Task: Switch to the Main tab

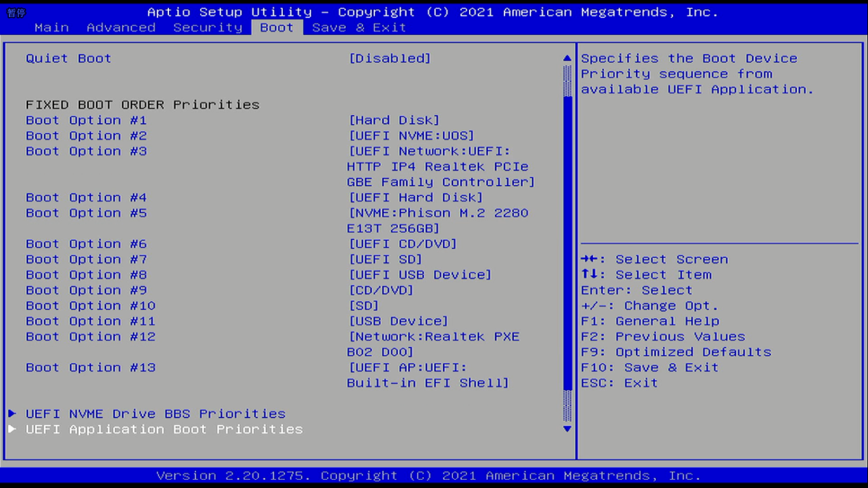Action: click(x=51, y=27)
